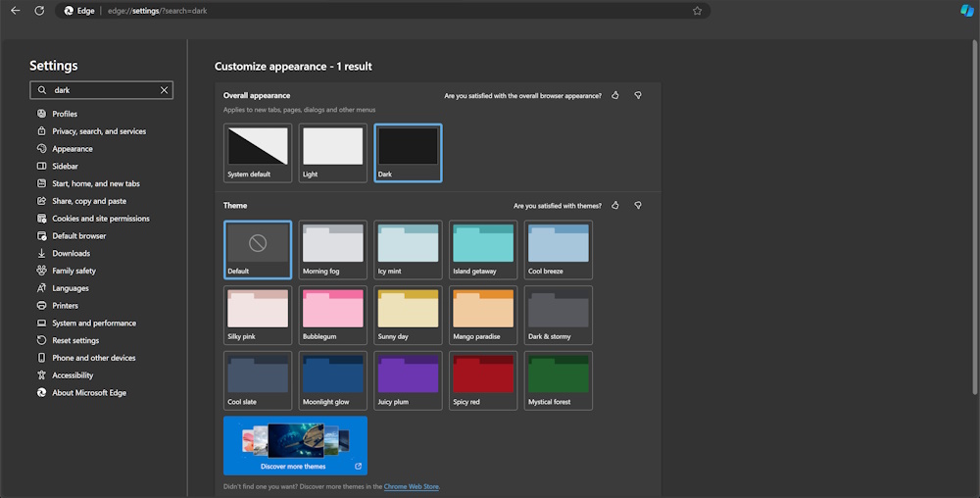Open Downloads settings
Screen dimensions: 980x498
[x=63, y=254]
